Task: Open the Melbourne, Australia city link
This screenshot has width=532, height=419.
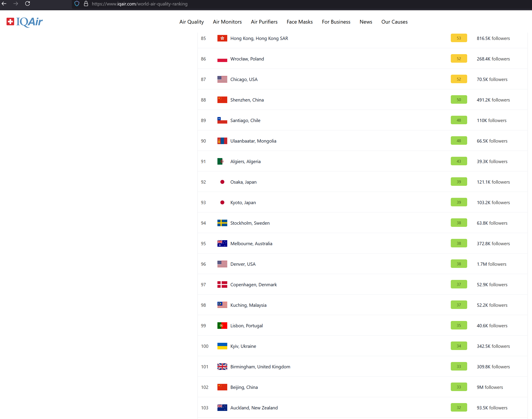Action: pos(251,244)
